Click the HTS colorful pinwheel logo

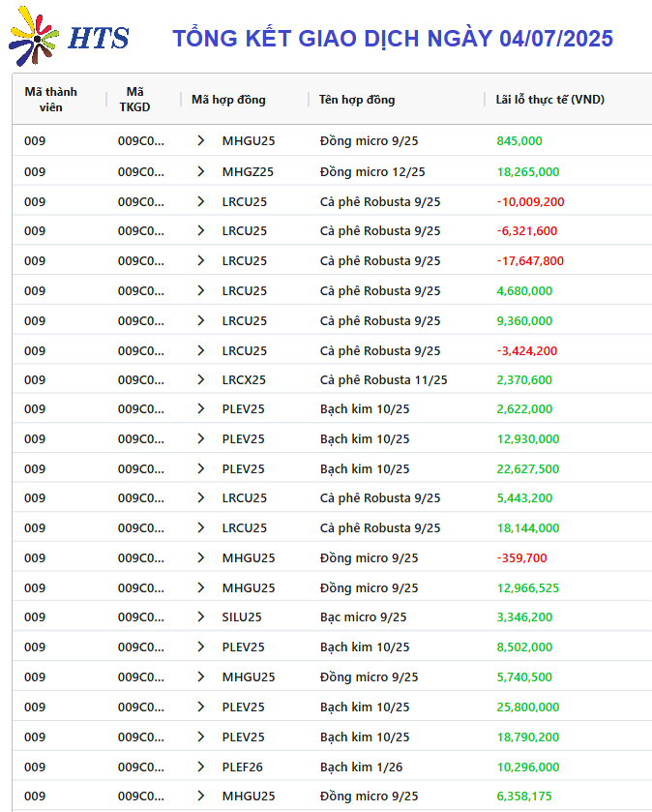[34, 36]
